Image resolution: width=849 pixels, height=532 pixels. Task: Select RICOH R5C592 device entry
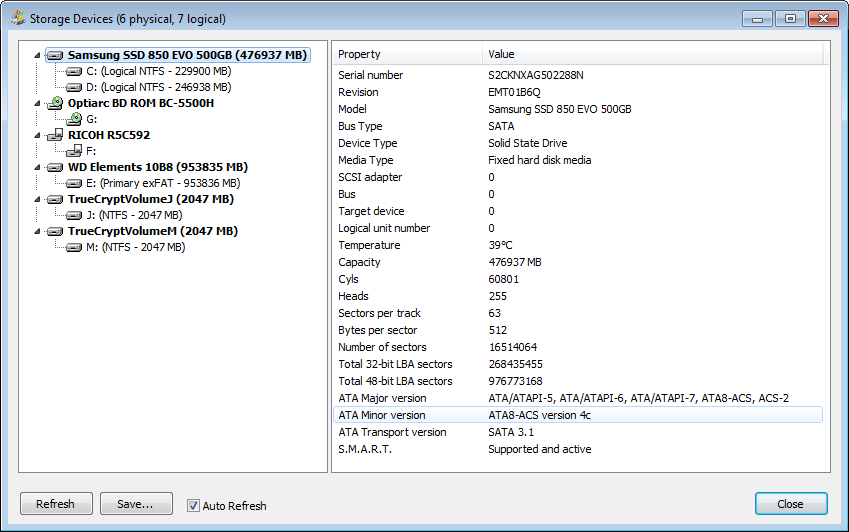click(109, 135)
